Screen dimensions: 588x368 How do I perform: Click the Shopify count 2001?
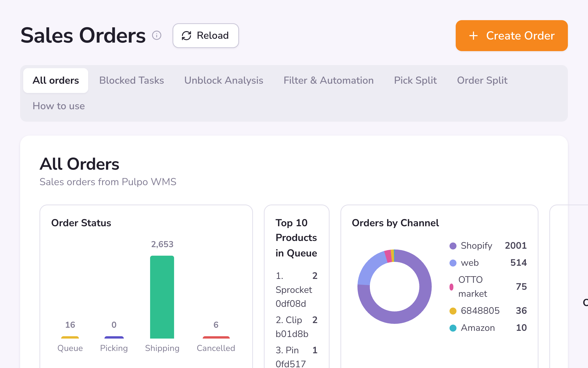pos(516,246)
